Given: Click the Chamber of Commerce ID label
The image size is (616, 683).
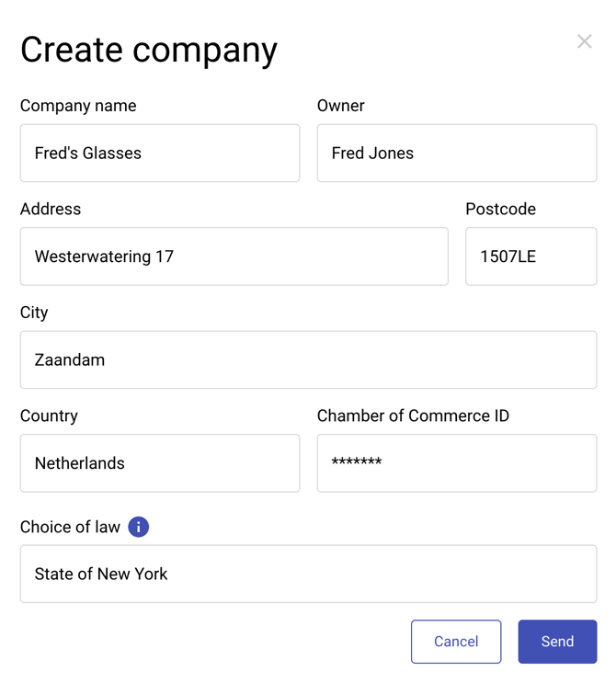Looking at the screenshot, I should click(x=413, y=415).
